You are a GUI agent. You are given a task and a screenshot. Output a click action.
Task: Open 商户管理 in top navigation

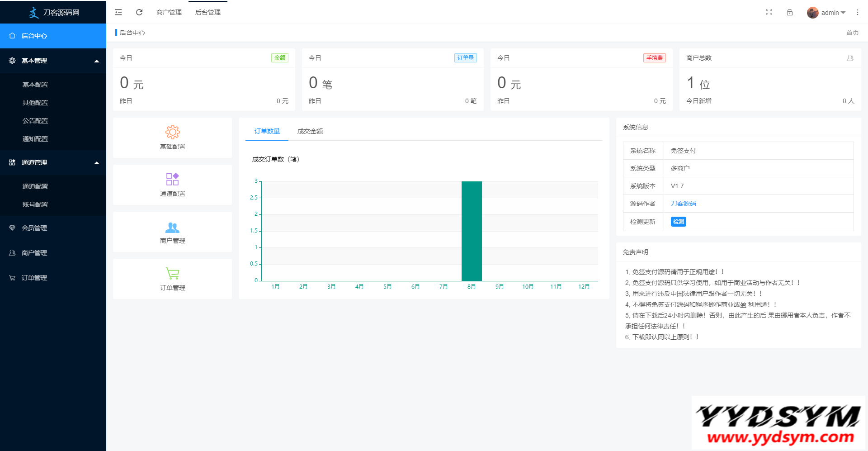[x=169, y=12]
